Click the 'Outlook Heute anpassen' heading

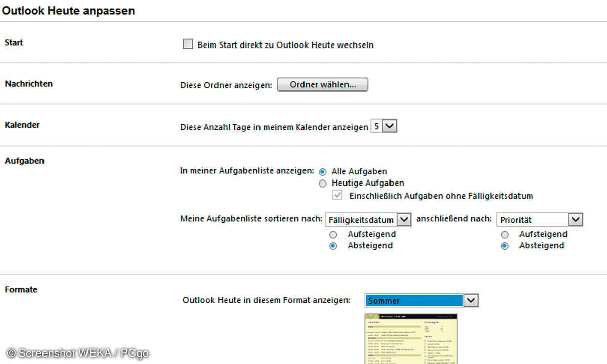[68, 11]
